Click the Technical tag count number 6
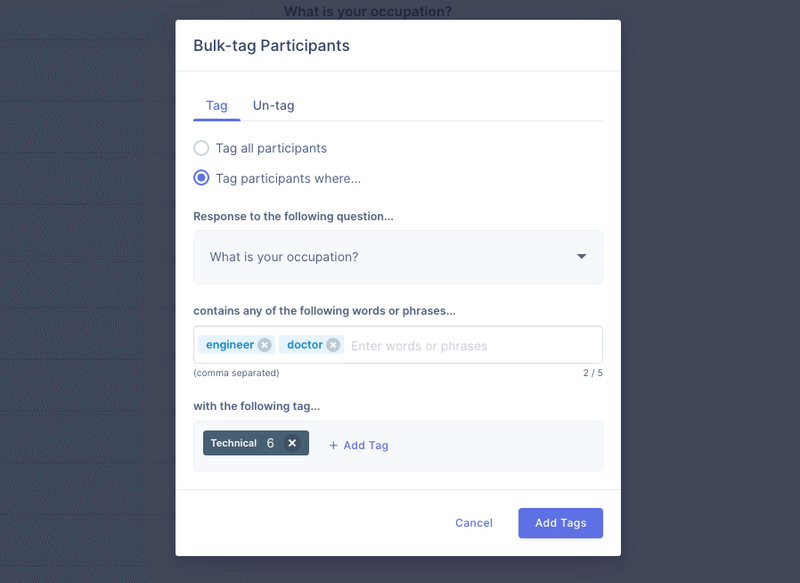Viewport: 800px width, 583px height. click(270, 443)
